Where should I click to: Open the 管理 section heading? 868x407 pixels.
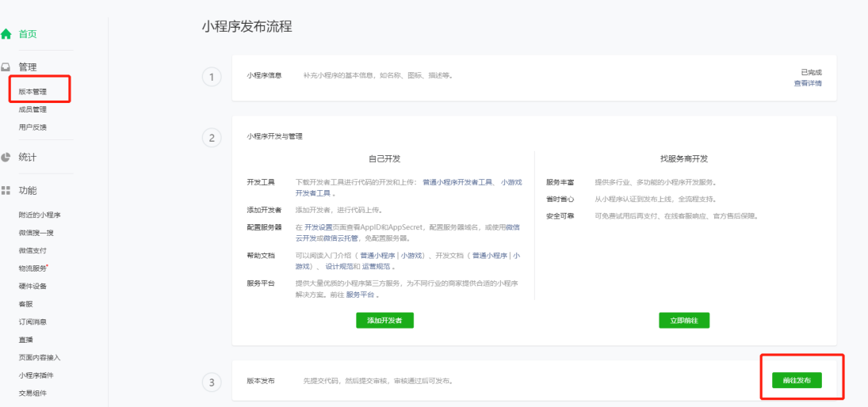tap(28, 67)
